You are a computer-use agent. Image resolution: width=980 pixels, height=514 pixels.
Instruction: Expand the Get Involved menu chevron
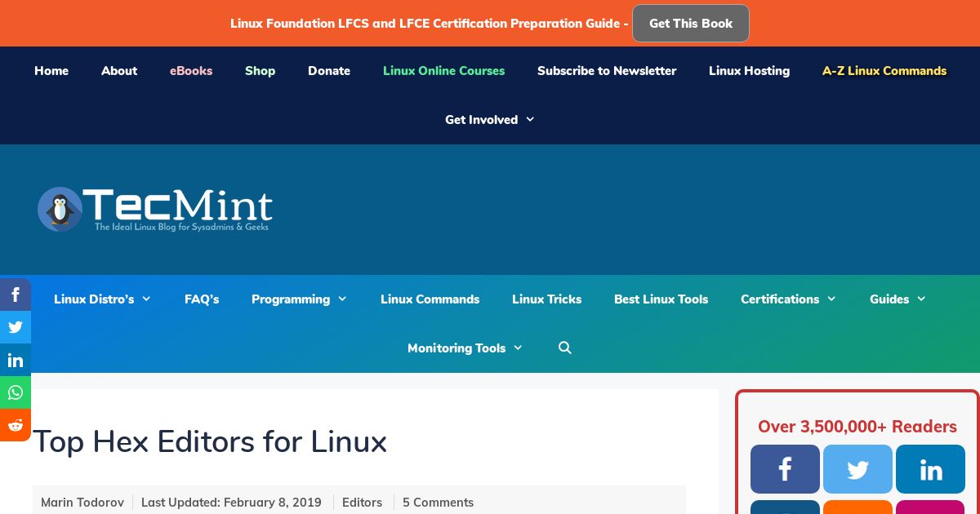point(530,119)
